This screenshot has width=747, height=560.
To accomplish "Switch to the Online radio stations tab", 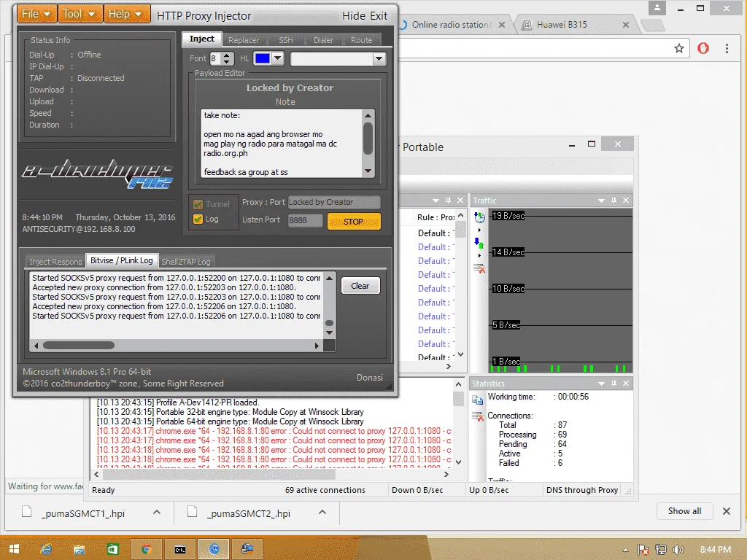I will pos(452,25).
